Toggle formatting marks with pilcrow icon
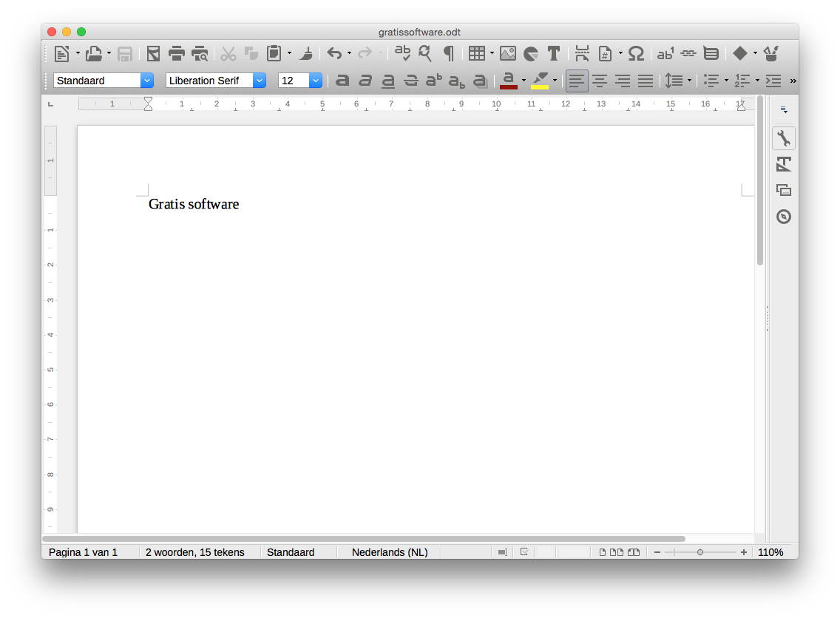This screenshot has width=840, height=618. pos(448,53)
